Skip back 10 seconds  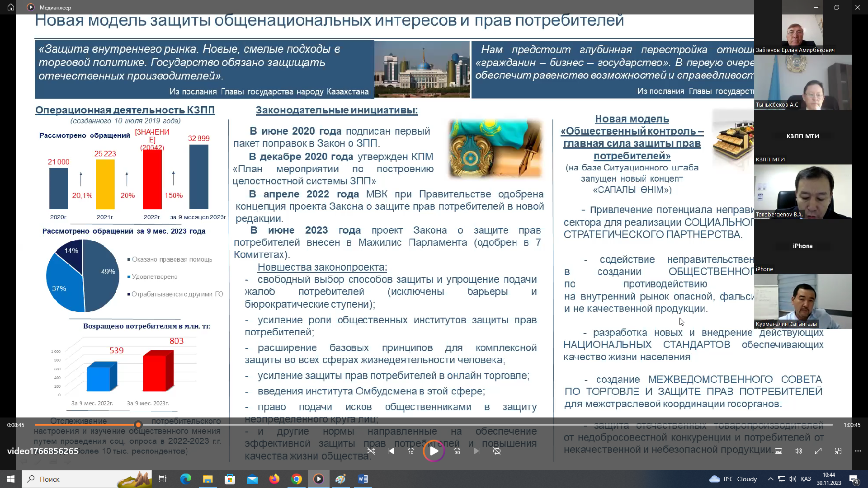(410, 451)
